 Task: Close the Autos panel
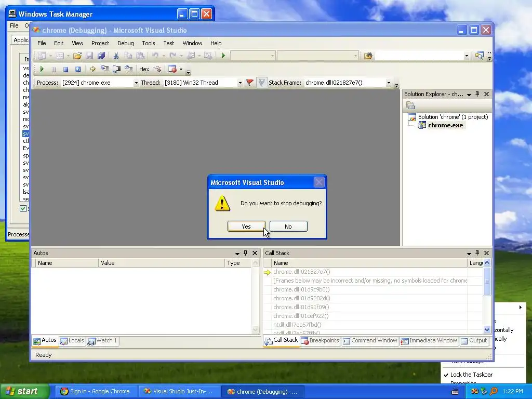pos(255,253)
